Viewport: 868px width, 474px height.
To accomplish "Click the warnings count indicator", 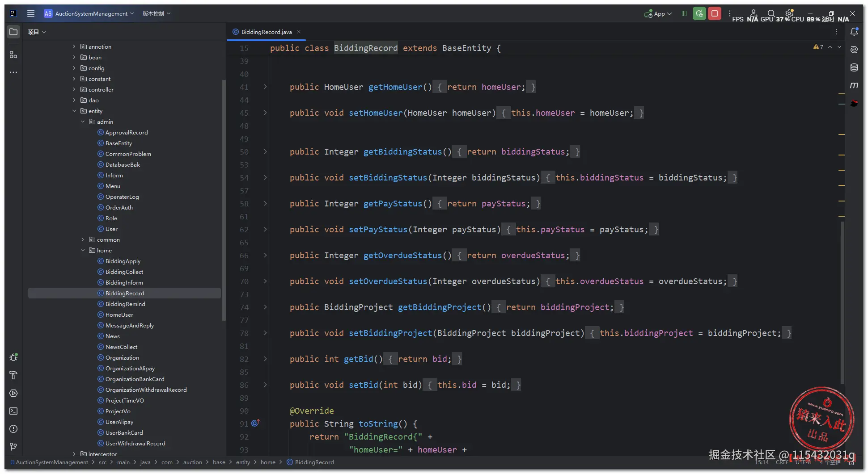I will pos(818,47).
